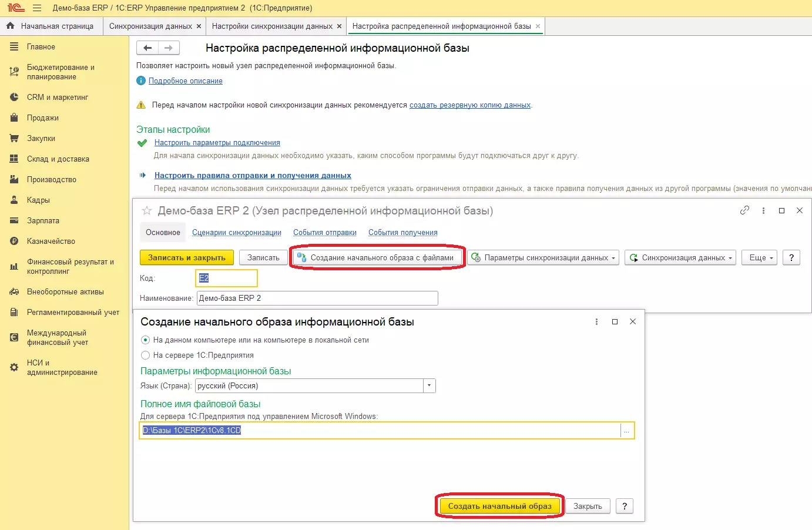Click the file database full path field
The image size is (812, 530).
click(381, 431)
